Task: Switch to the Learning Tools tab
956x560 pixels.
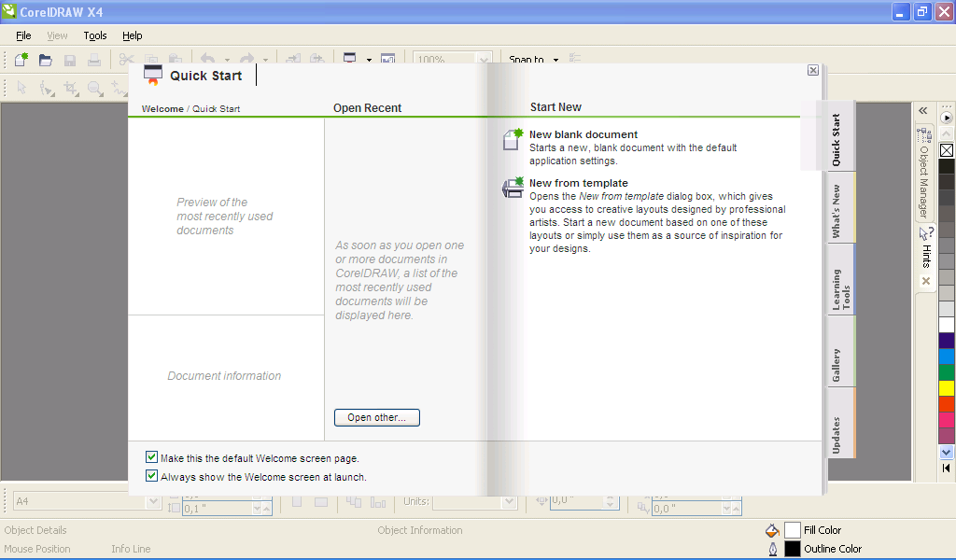Action: tap(839, 280)
